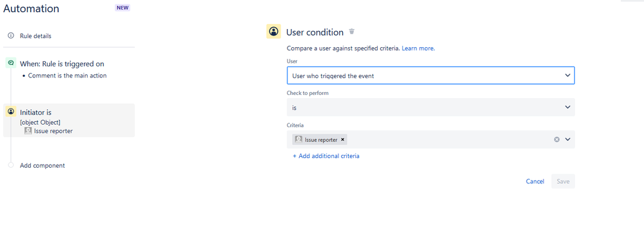Image resolution: width=644 pixels, height=233 pixels.
Task: Click the green comment trigger icon
Action: [x=11, y=63]
